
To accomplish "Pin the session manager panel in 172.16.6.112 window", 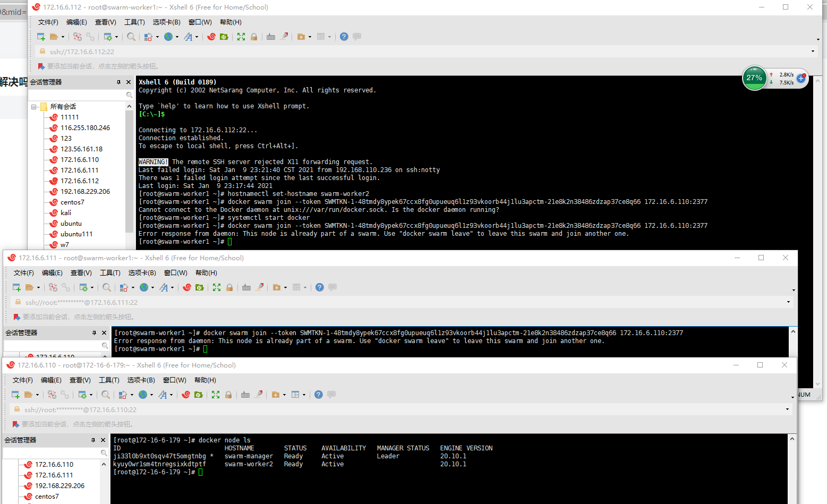I will pyautogui.click(x=118, y=82).
